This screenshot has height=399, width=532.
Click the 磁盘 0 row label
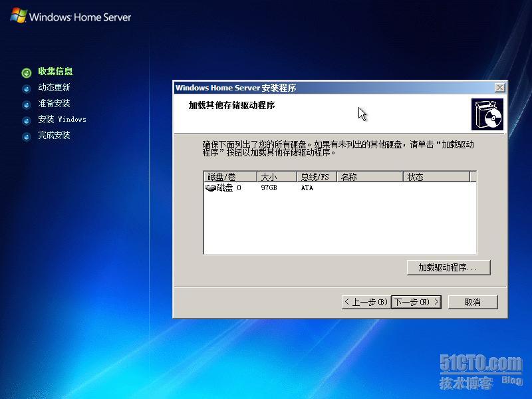[x=229, y=188]
